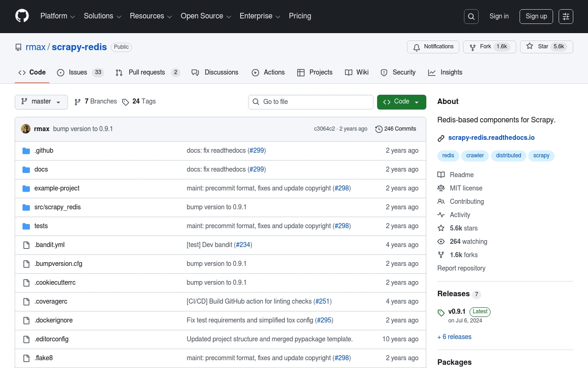Screen dimensions: 588x368
Task: Click the search magnifier icon
Action: pyautogui.click(x=471, y=17)
